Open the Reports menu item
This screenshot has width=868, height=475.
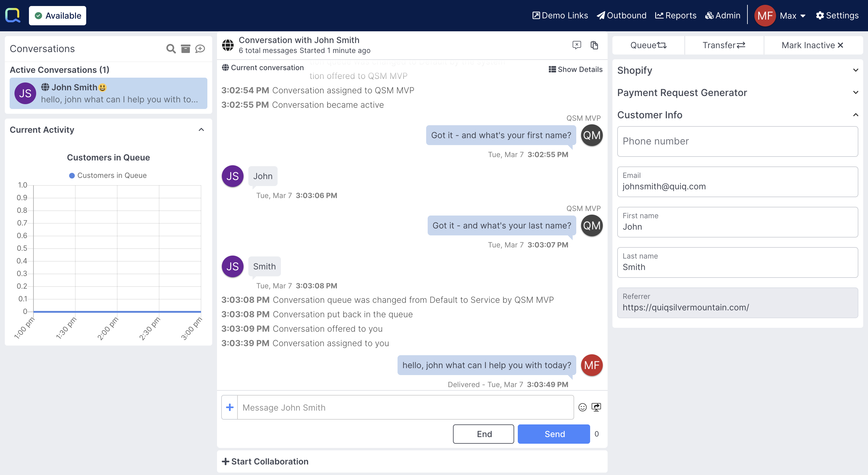(676, 15)
